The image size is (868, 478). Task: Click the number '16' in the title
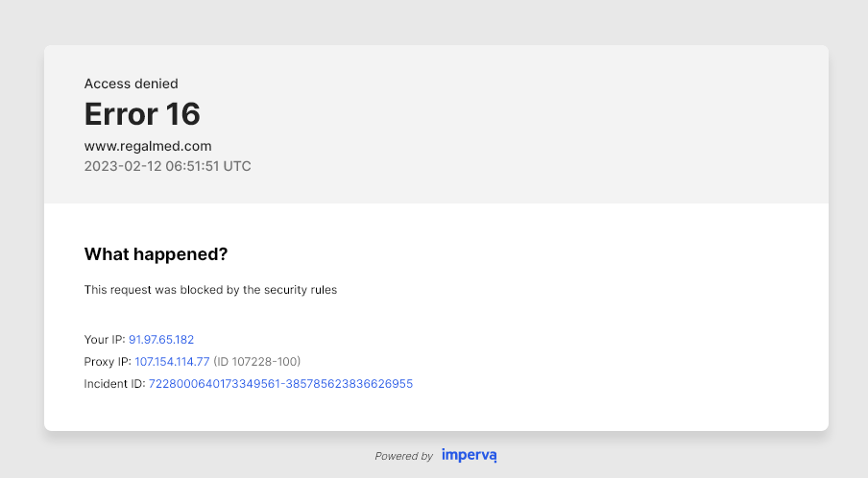click(182, 114)
